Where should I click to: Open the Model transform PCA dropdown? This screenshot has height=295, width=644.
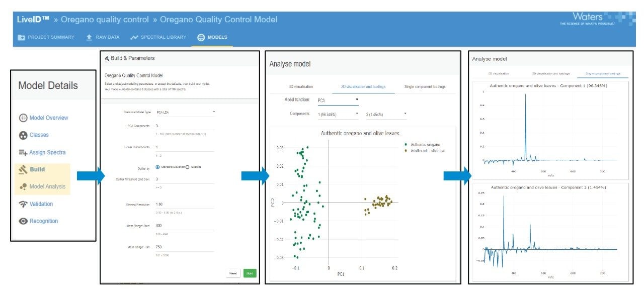click(x=338, y=100)
